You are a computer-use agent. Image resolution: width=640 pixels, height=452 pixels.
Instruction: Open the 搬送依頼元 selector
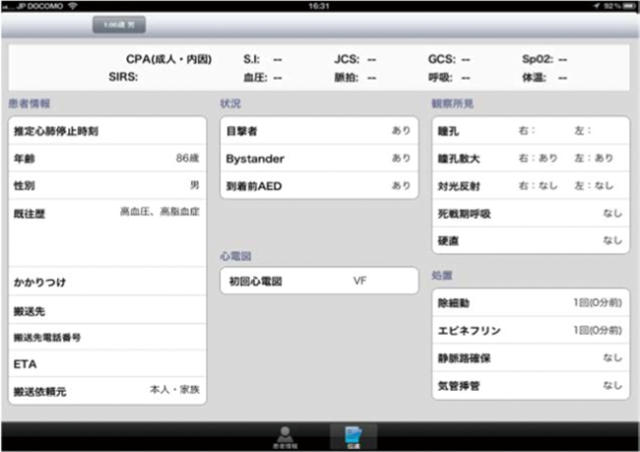tap(107, 391)
